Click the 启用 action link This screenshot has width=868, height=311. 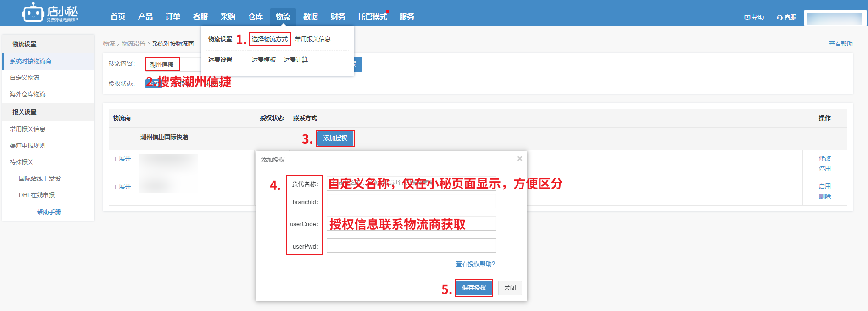825,186
